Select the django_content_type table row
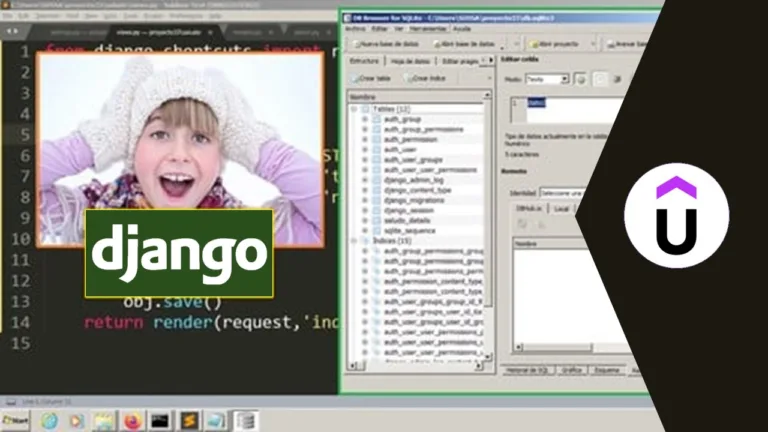Image resolution: width=768 pixels, height=432 pixels. 417,190
